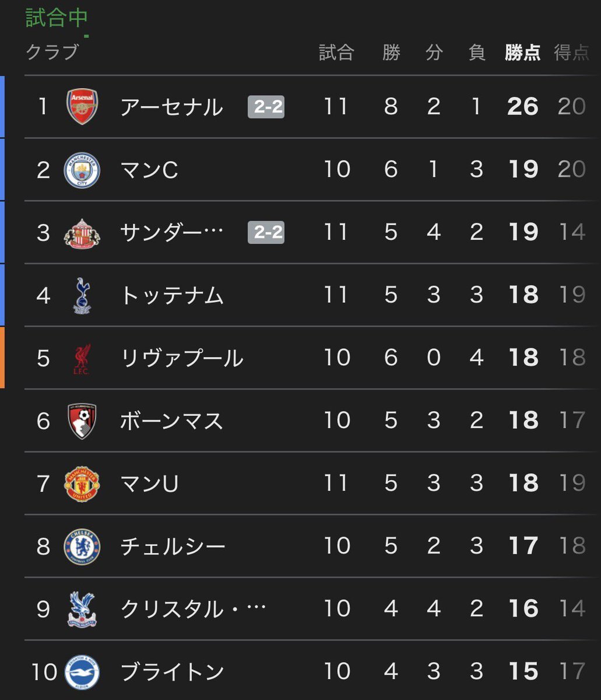Viewport: 601px width, 700px height.
Task: Click Arsenal's live 2-2 score badge
Action: pyautogui.click(x=266, y=107)
